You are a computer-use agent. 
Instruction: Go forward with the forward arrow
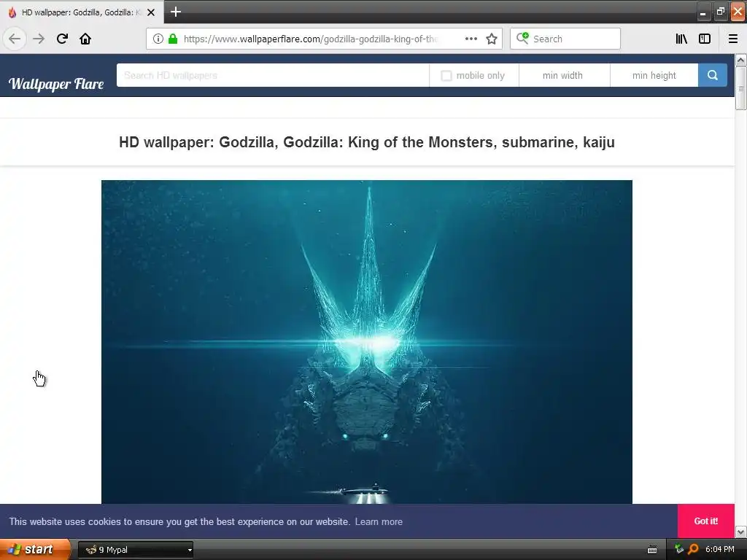(39, 39)
